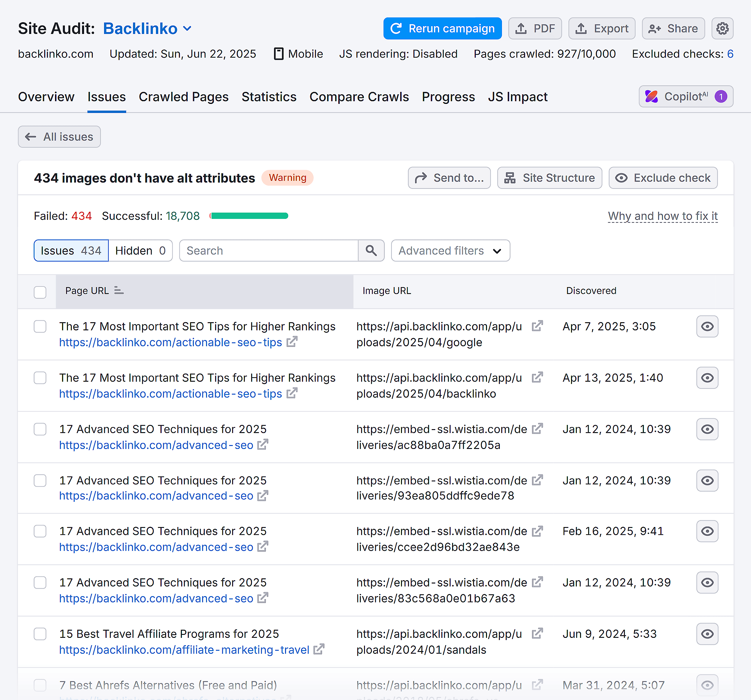This screenshot has width=751, height=700.
Task: Share the site audit
Action: click(673, 28)
